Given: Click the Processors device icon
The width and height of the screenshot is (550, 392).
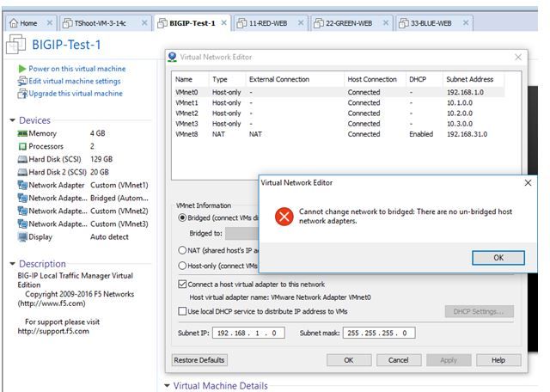Looking at the screenshot, I should point(22,147).
